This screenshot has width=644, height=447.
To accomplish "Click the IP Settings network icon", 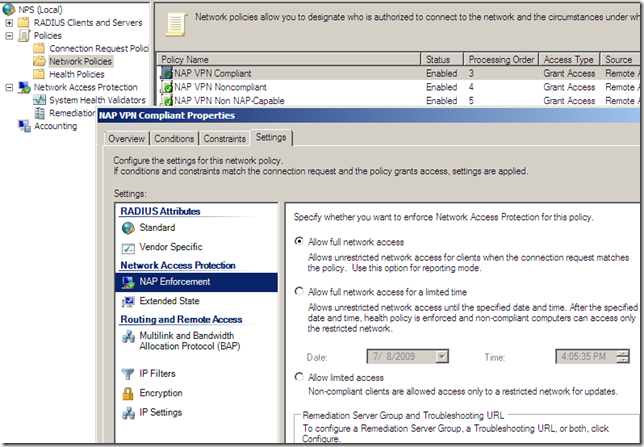I will tap(128, 413).
